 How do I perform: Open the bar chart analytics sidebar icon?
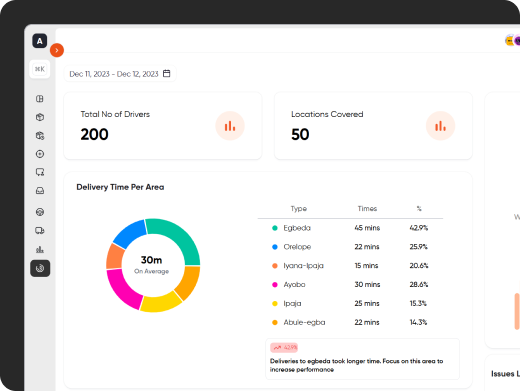[x=40, y=249]
